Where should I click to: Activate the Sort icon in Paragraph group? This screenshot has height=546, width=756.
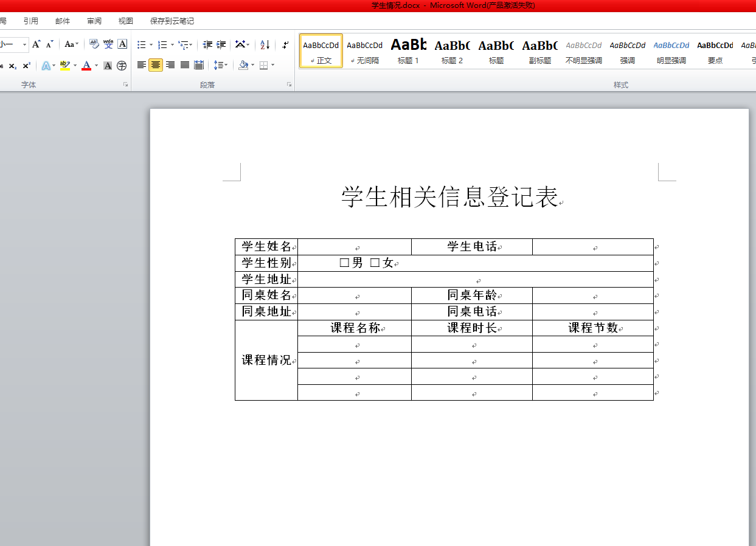(x=264, y=44)
